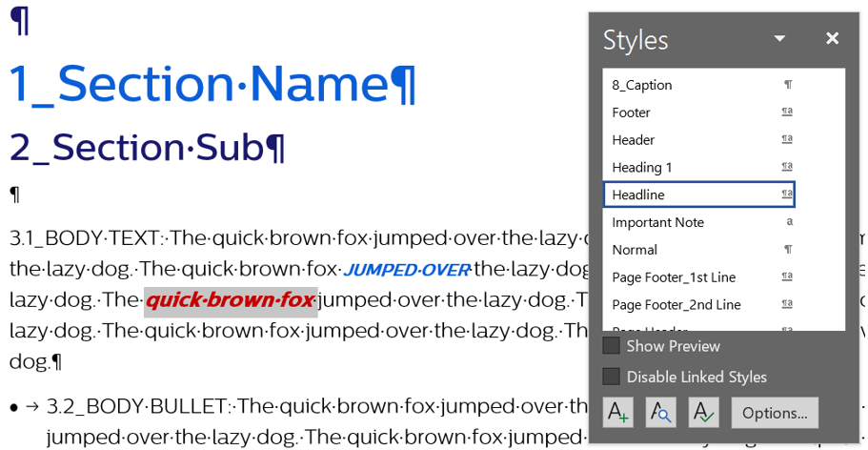Click the New Style icon button
Screen dimensions: 868x450
618,413
